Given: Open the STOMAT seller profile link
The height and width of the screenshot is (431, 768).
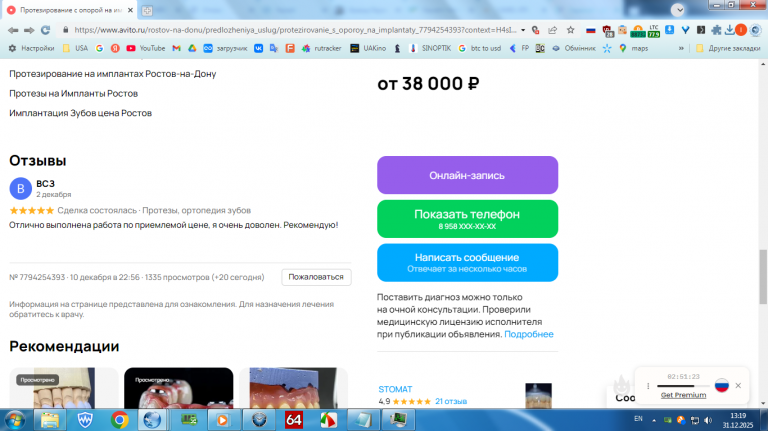Looking at the screenshot, I should pos(395,389).
